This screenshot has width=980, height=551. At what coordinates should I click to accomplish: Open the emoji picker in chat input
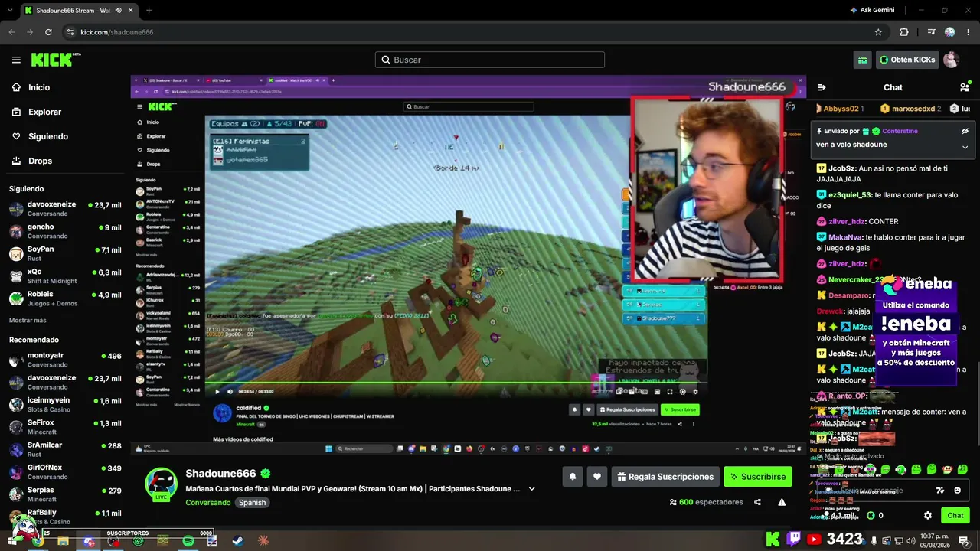point(958,491)
